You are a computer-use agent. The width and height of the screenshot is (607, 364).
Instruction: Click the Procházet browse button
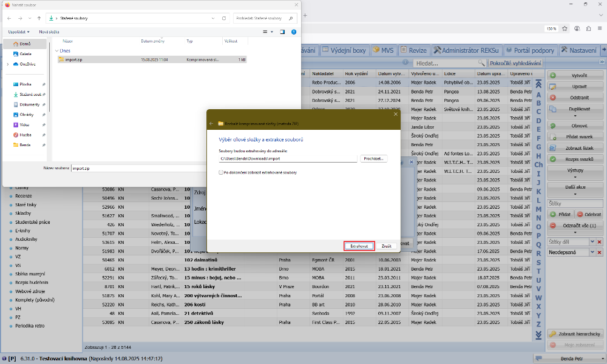coord(374,158)
